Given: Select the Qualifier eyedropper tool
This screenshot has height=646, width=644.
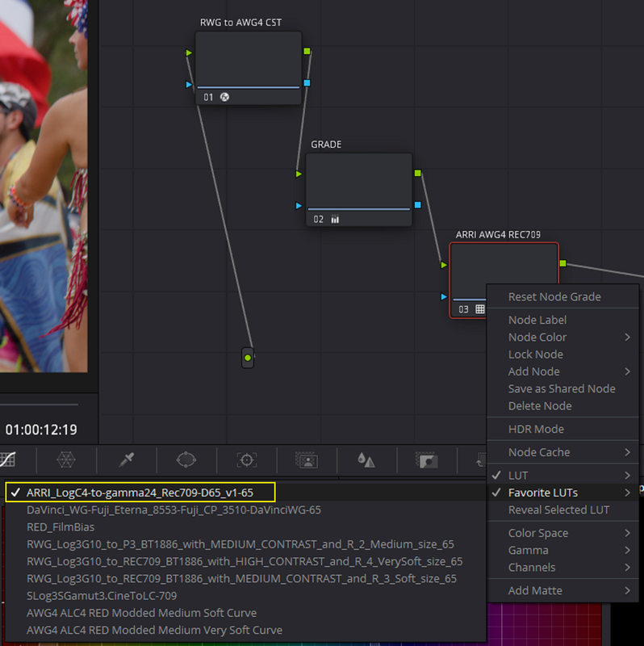Looking at the screenshot, I should (x=127, y=459).
